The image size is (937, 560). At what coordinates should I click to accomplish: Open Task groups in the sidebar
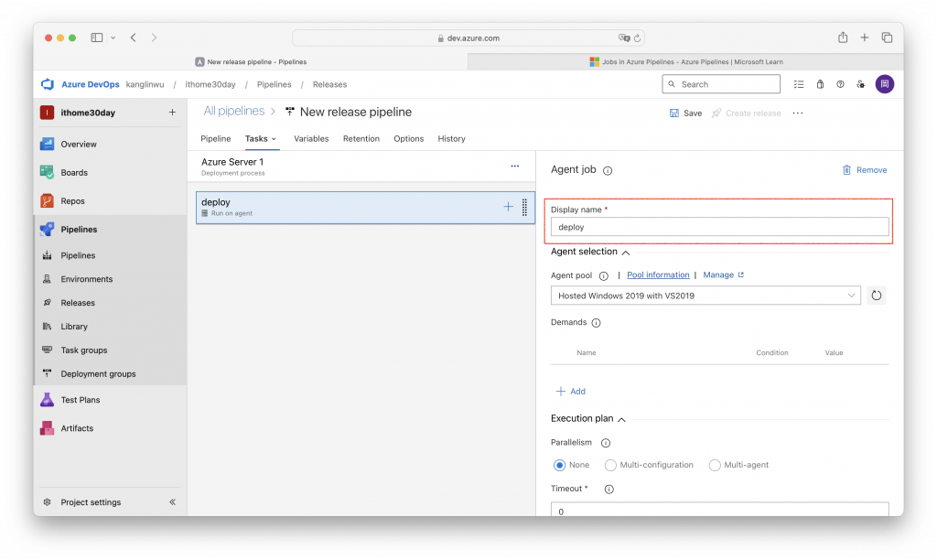[83, 350]
